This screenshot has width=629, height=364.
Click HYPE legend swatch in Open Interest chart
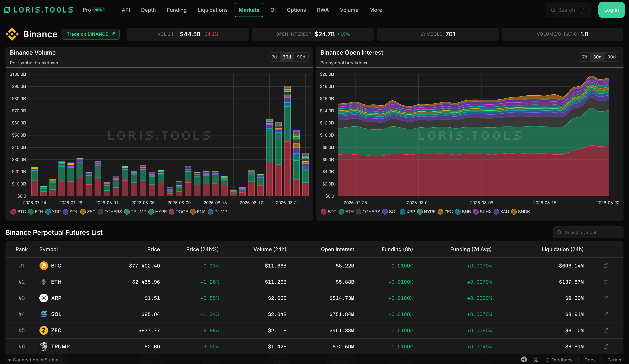420,212
